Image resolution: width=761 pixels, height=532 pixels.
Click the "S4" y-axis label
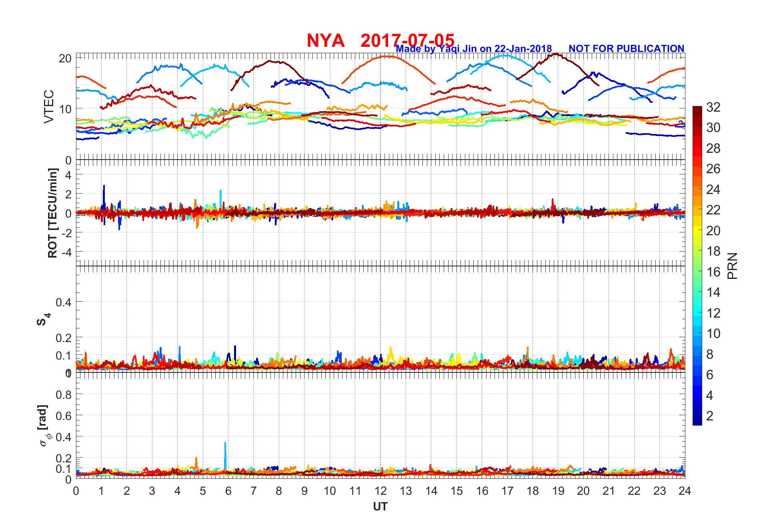tap(43, 320)
